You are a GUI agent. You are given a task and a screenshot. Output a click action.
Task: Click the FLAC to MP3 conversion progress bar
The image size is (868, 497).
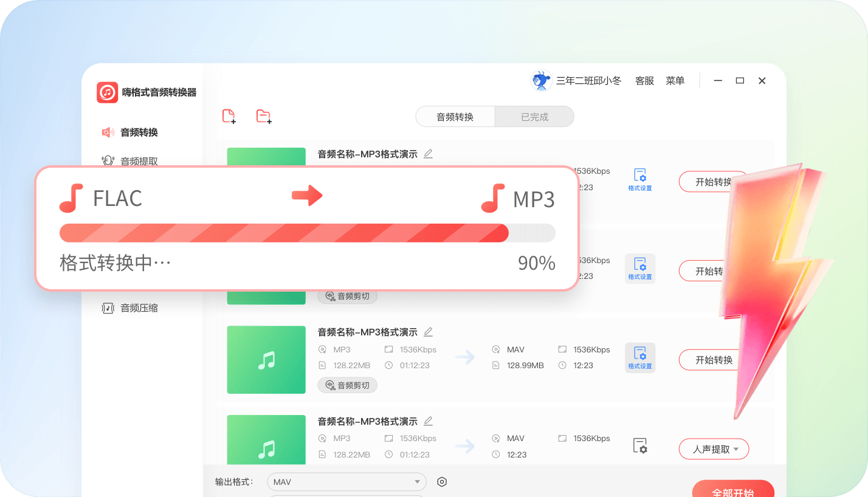(x=307, y=233)
